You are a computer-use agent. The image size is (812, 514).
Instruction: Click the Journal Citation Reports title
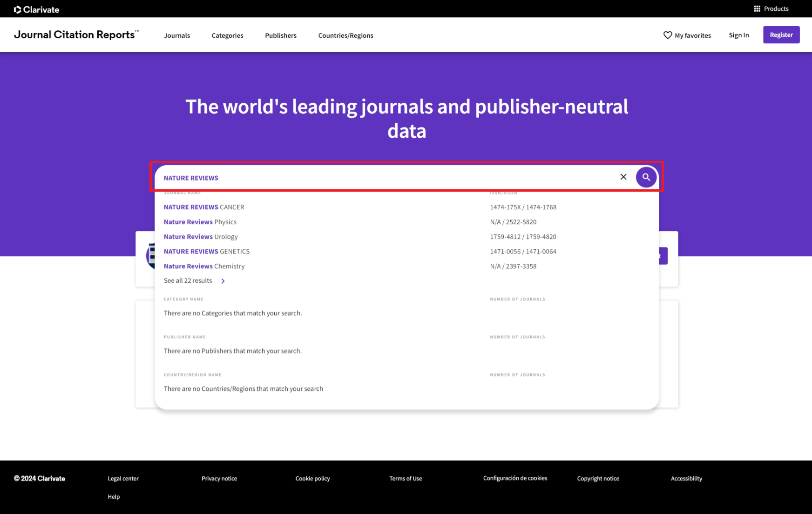(76, 34)
